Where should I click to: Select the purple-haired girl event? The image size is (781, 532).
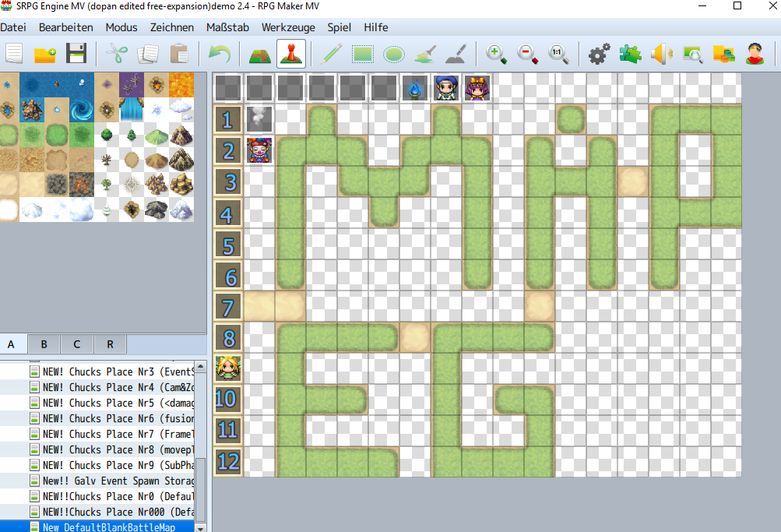477,88
